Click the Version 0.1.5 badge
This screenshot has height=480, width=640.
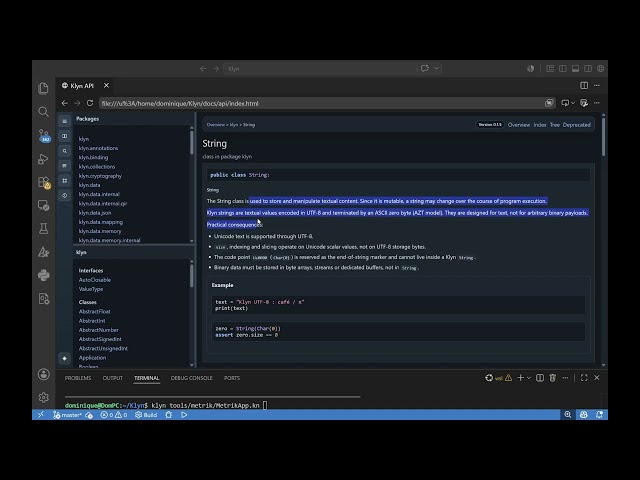click(490, 124)
